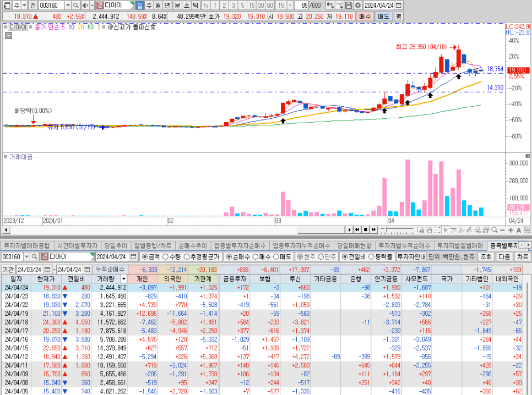532x395 pixels.
Task: Select the 추정평균가 radio button
Action: point(186,257)
